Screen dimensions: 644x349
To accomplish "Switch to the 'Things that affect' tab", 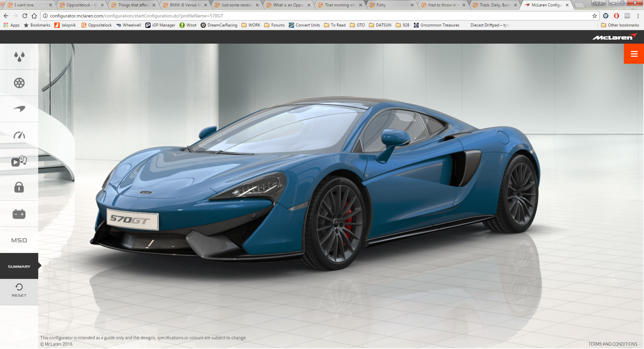I will [x=133, y=5].
